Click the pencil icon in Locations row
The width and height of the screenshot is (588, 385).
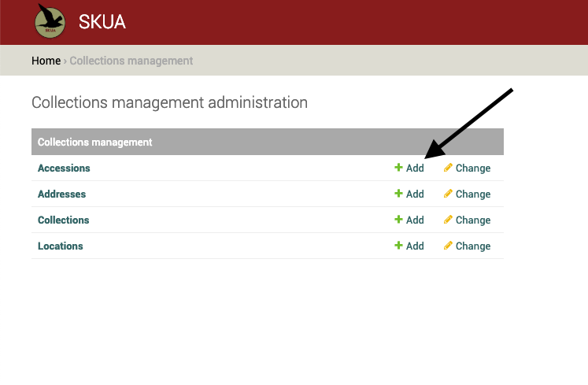coord(448,246)
